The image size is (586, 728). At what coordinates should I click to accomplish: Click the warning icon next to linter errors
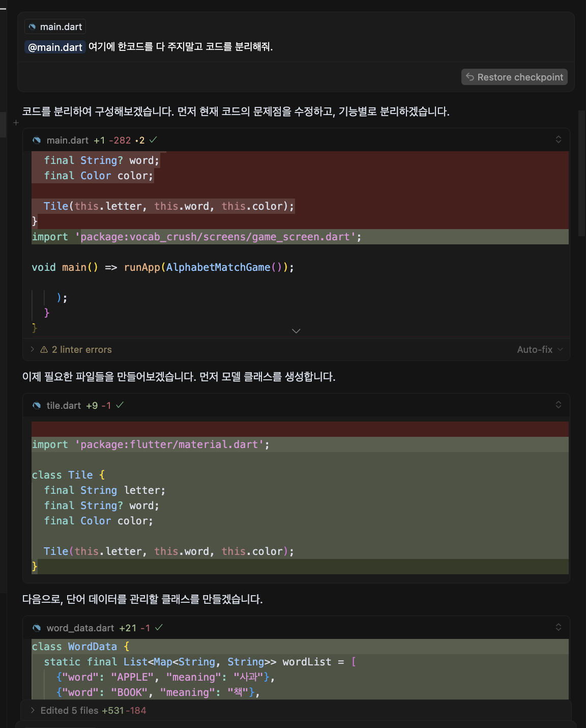tap(44, 350)
